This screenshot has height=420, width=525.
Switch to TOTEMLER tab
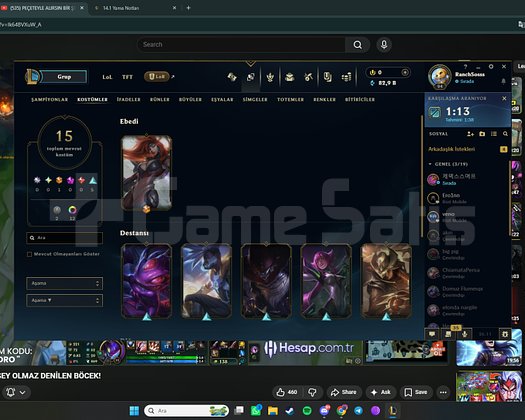pyautogui.click(x=290, y=99)
